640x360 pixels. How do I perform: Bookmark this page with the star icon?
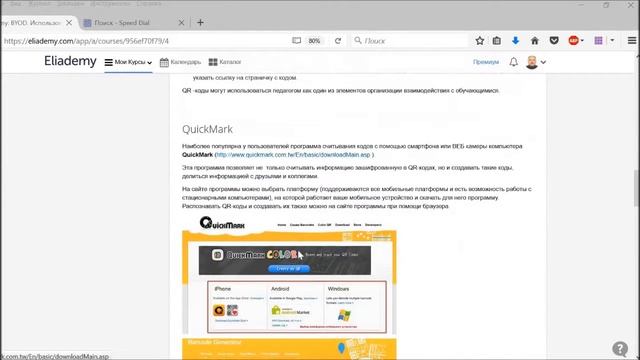coord(480,40)
